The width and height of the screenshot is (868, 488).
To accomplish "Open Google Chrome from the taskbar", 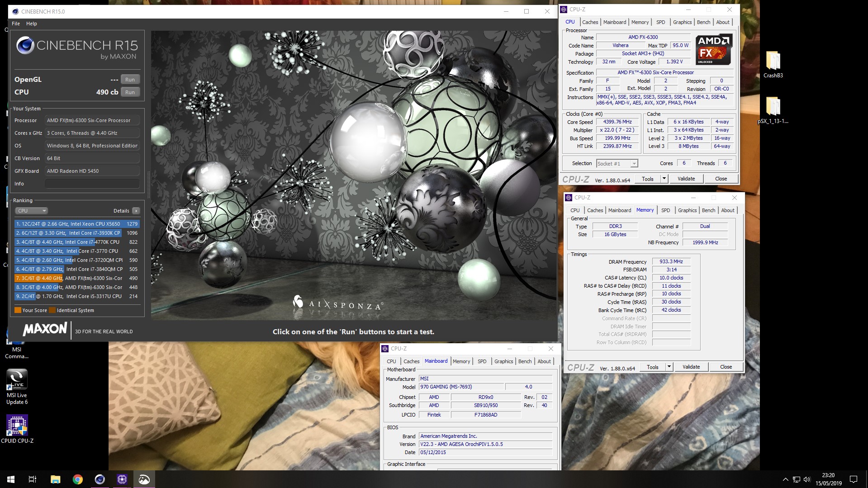I will point(77,479).
